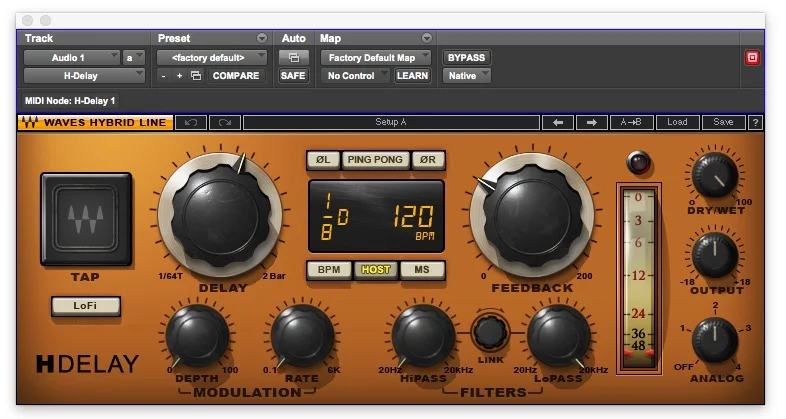
Task: Click the undo arrow in Waves toolbar
Action: click(x=190, y=122)
